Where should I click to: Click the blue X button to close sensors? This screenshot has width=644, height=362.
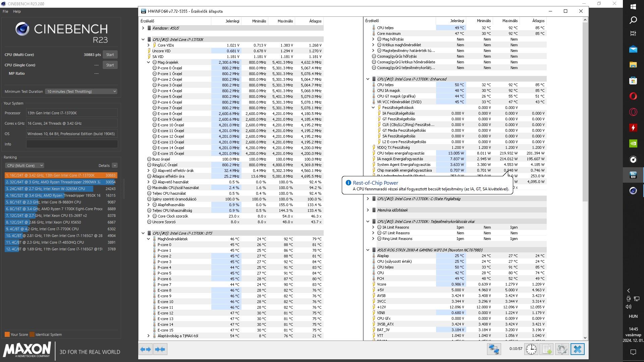tap(577, 349)
